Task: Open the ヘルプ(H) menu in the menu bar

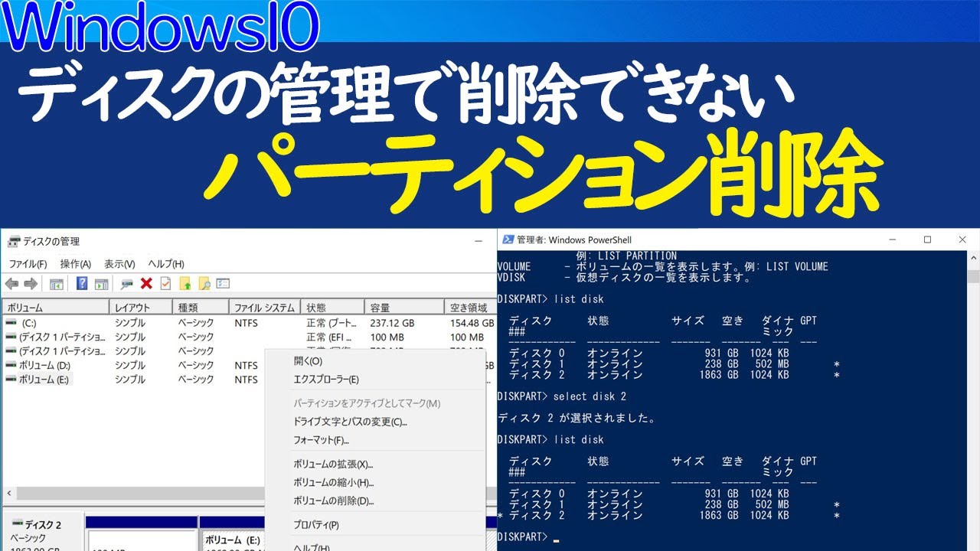Action: (166, 264)
